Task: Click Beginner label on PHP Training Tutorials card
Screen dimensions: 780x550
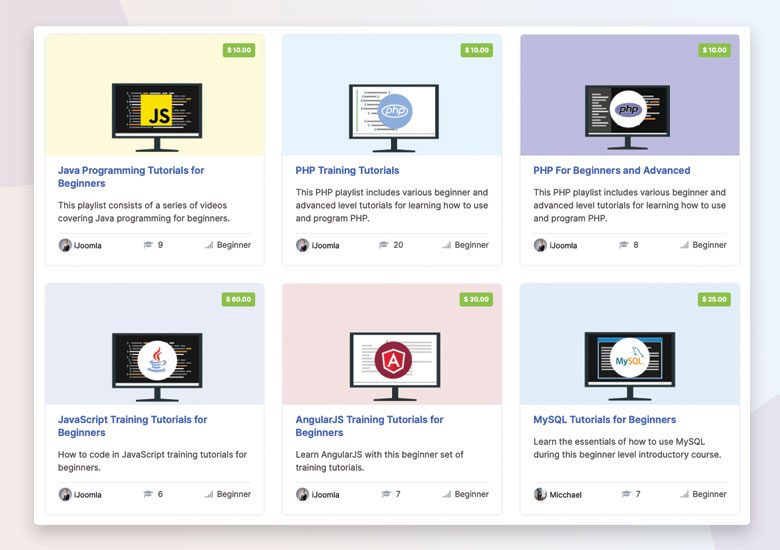Action: [x=472, y=245]
